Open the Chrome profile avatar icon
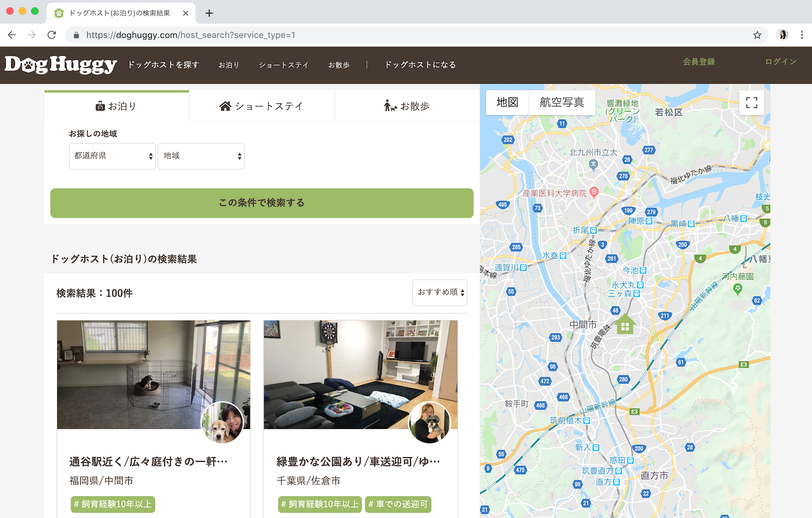 (782, 35)
